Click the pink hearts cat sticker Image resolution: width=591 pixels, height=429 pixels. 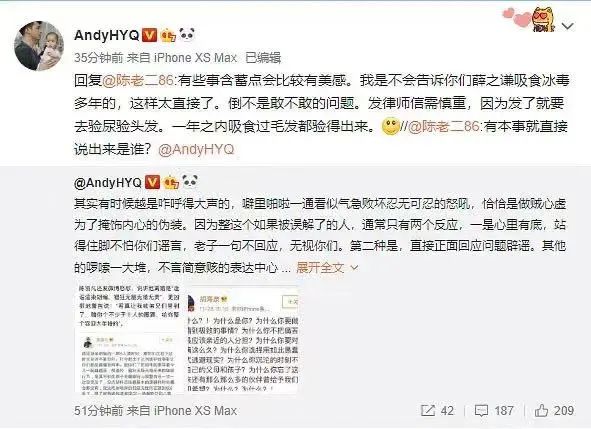[x=528, y=18]
